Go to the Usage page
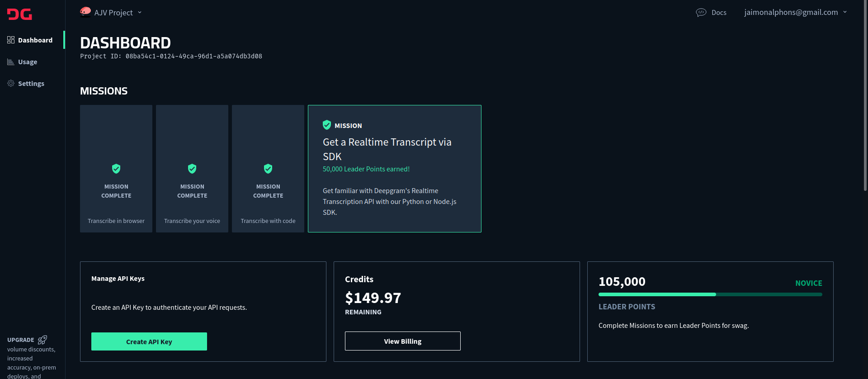868x379 pixels. click(33, 62)
